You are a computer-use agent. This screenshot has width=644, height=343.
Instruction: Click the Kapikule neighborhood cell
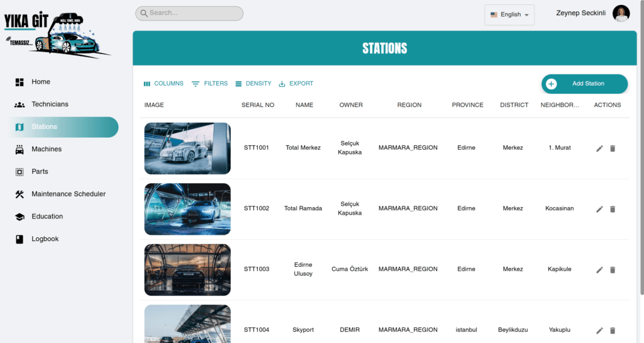(559, 269)
